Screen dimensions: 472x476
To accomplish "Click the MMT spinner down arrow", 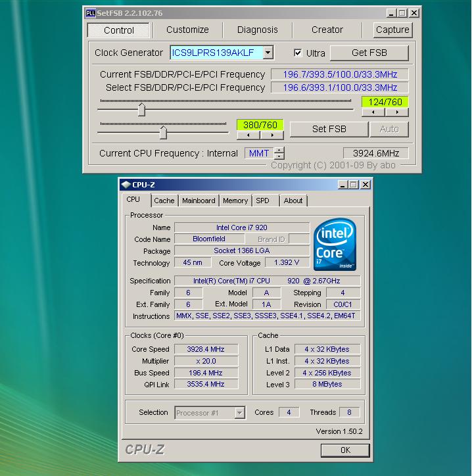I will pos(279,156).
